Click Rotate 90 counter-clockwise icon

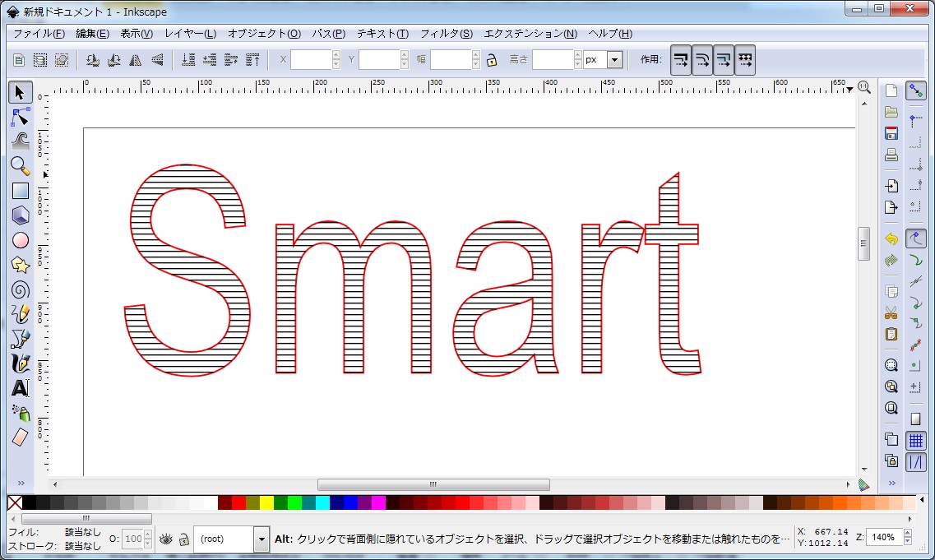(x=92, y=60)
